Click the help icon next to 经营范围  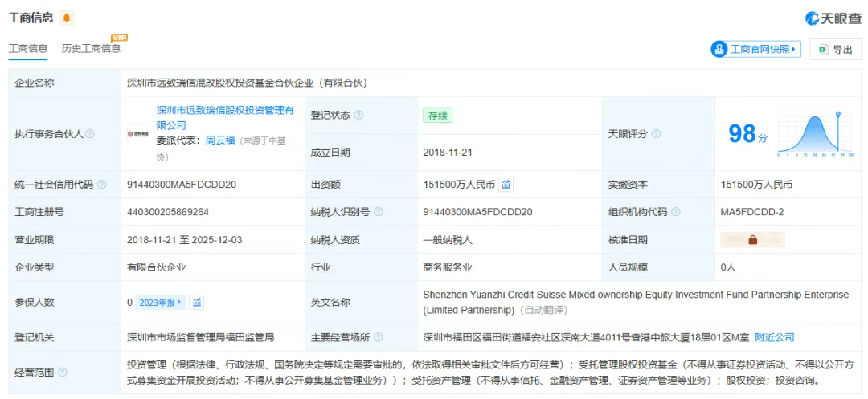[x=63, y=372]
